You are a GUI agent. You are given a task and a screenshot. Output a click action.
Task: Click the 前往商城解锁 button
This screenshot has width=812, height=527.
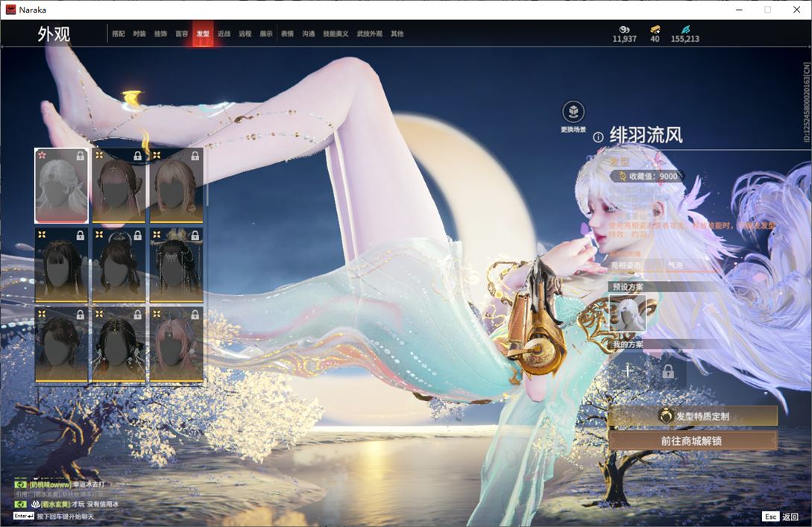pos(693,441)
